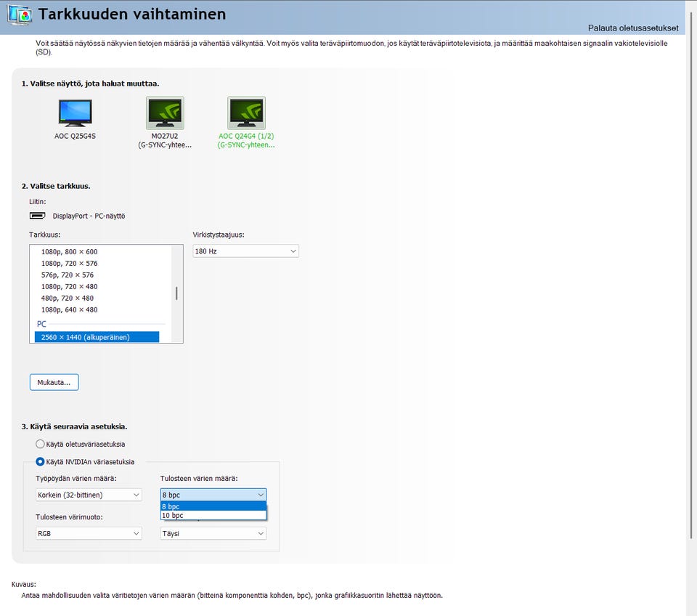Select resolution 1080p, 720 × 480

coord(70,286)
